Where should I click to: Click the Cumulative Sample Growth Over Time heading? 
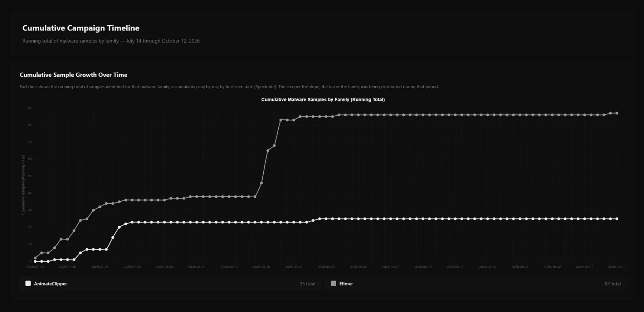[73, 75]
